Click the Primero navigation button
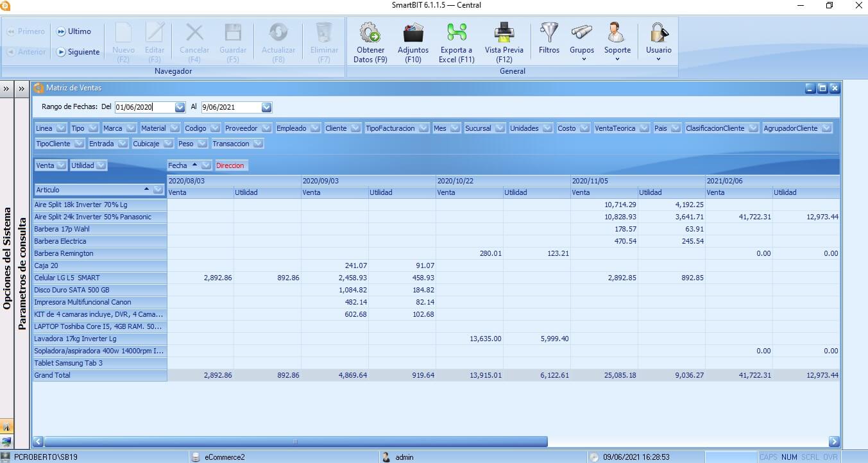868x463 pixels. (26, 31)
